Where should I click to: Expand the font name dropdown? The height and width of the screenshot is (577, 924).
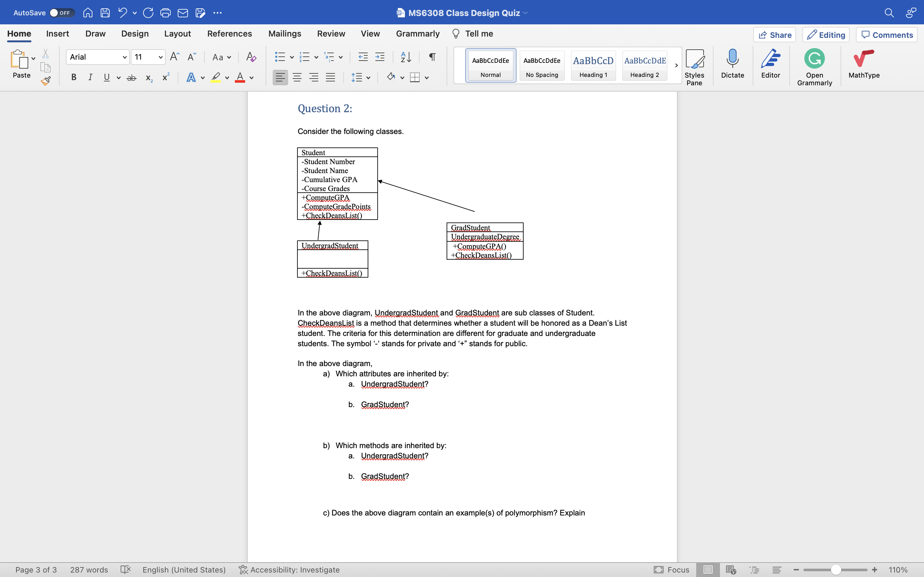pos(124,56)
